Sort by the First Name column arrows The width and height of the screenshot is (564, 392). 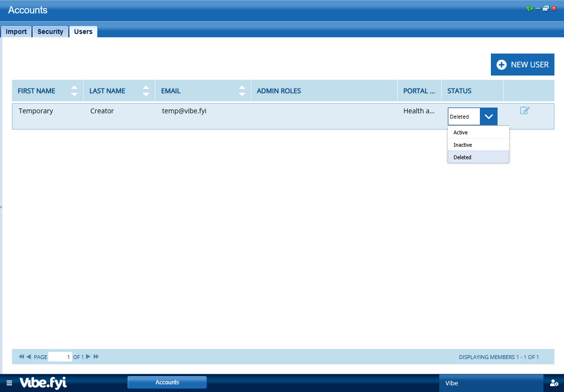(x=74, y=91)
